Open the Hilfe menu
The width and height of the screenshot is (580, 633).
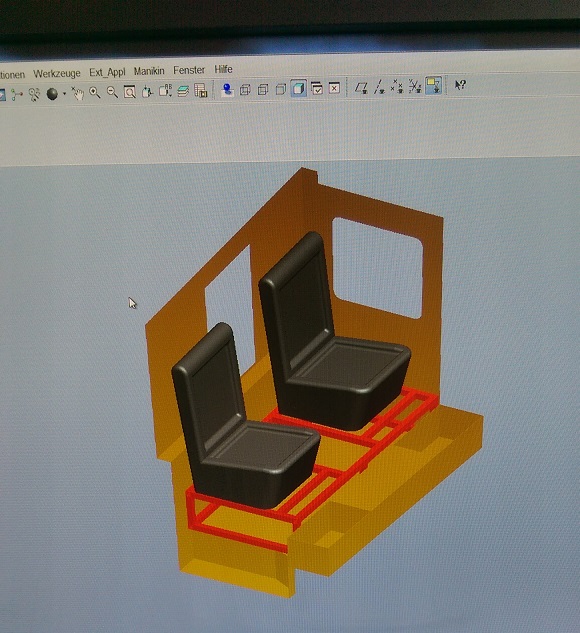tap(223, 69)
